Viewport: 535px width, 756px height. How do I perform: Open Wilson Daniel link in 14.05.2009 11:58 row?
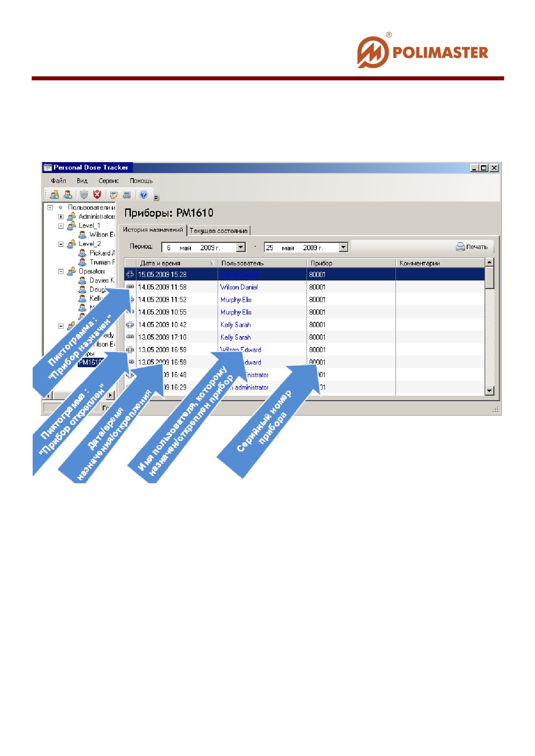pyautogui.click(x=239, y=287)
